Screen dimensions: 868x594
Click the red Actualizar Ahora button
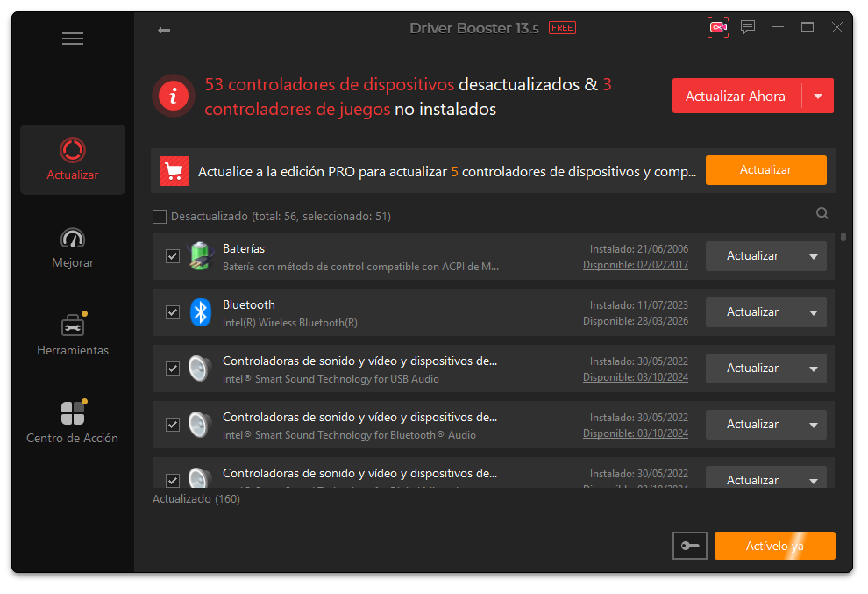[736, 96]
